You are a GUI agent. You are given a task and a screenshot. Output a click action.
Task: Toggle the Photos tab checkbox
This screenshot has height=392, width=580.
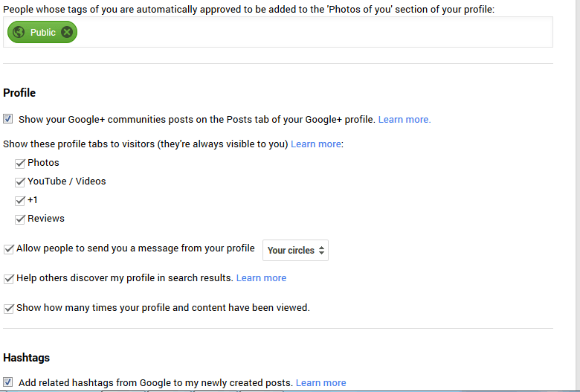(x=19, y=163)
